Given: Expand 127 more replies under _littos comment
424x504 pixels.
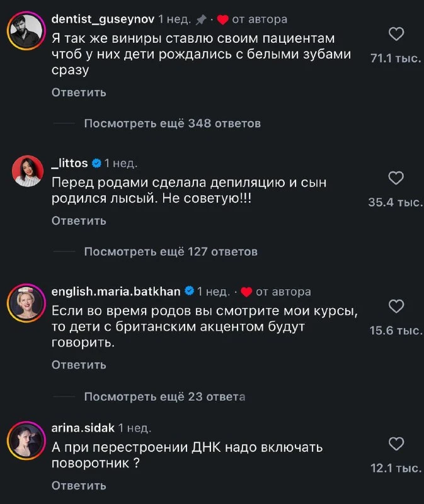Looking at the screenshot, I should click(171, 252).
